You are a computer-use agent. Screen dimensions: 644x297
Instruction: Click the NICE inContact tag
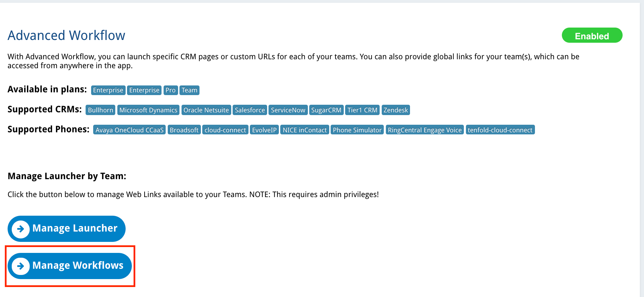(305, 130)
